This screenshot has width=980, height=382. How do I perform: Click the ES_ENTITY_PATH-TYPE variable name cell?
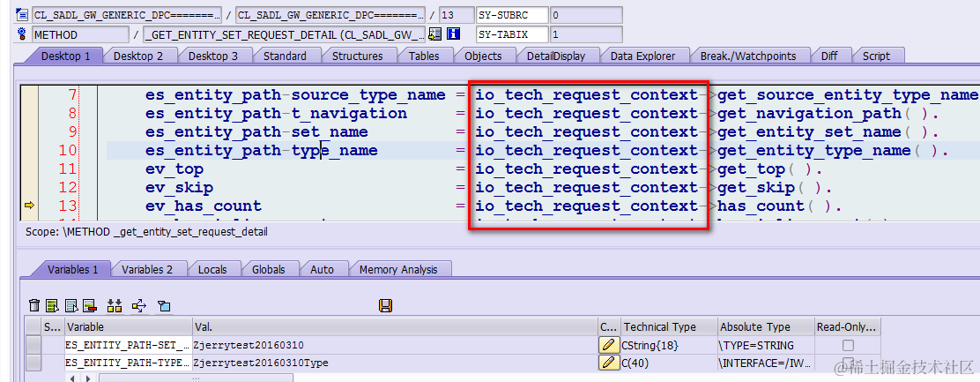(x=128, y=363)
